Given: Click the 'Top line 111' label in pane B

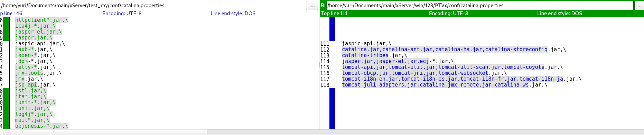Looking at the screenshot, I should [334, 13].
